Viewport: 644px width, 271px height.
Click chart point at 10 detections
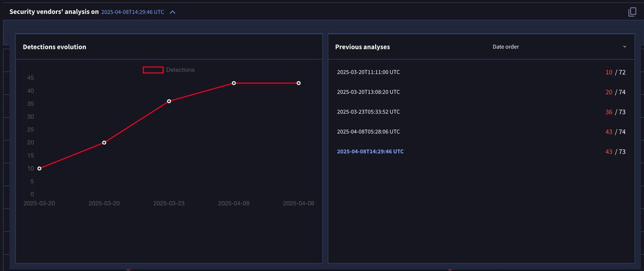pos(39,169)
